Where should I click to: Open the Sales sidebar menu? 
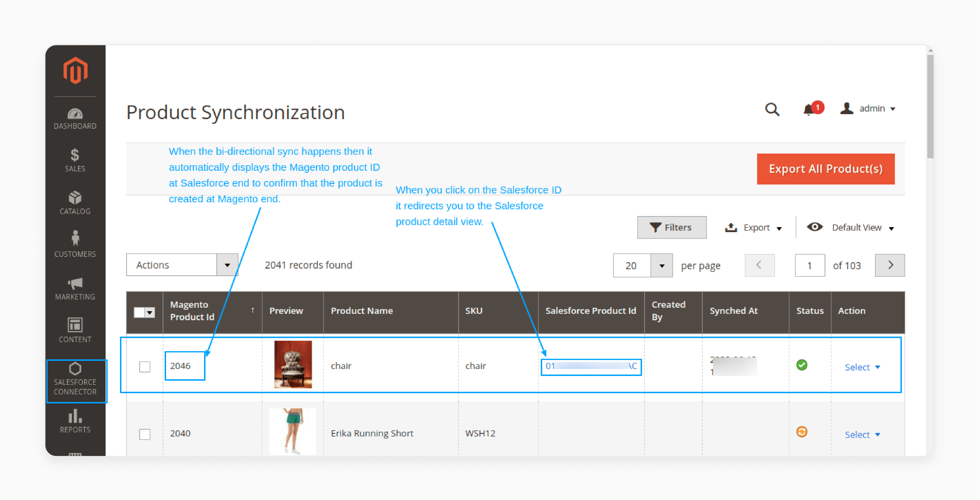coord(75,160)
